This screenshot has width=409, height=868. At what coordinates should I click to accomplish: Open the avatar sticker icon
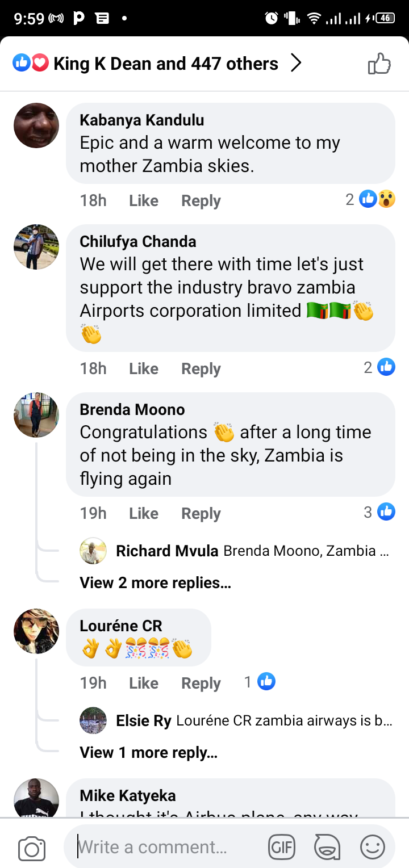point(327,848)
